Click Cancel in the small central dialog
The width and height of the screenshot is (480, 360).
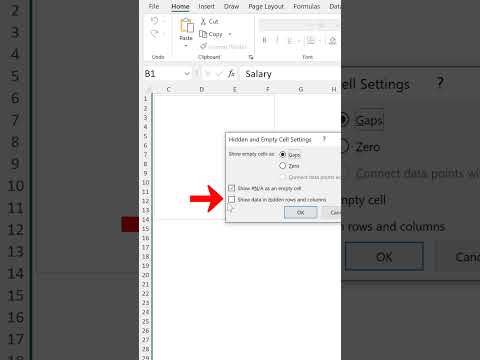click(x=331, y=213)
